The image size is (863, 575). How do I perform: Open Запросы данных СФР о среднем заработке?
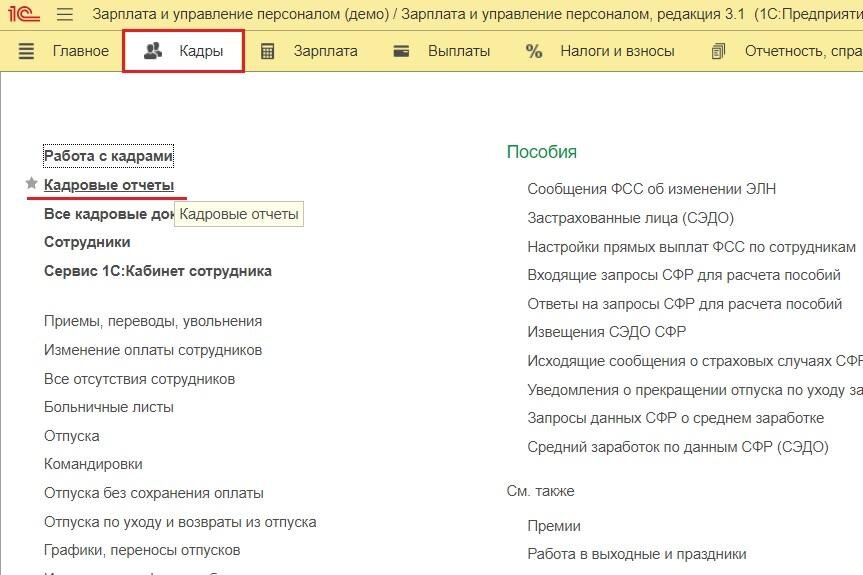click(675, 418)
